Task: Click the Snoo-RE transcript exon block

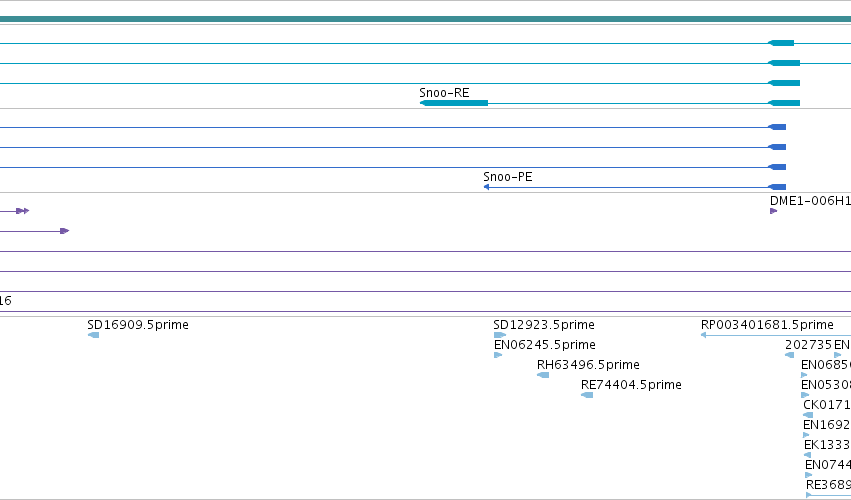Action: click(454, 103)
